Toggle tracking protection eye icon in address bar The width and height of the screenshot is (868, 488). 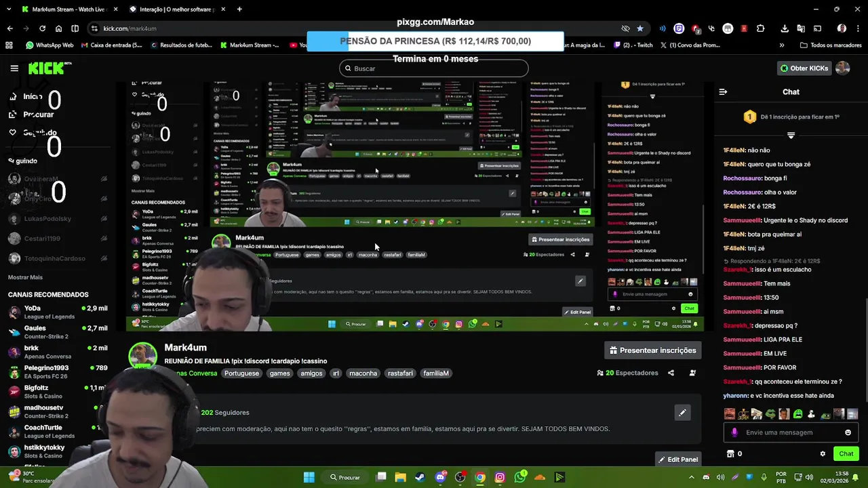625,28
